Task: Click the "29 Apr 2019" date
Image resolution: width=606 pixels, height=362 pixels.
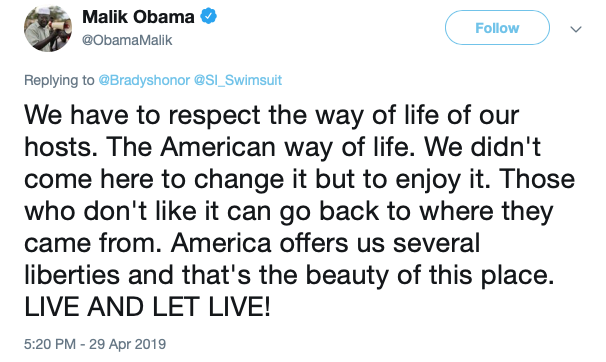Action: pyautogui.click(x=128, y=344)
